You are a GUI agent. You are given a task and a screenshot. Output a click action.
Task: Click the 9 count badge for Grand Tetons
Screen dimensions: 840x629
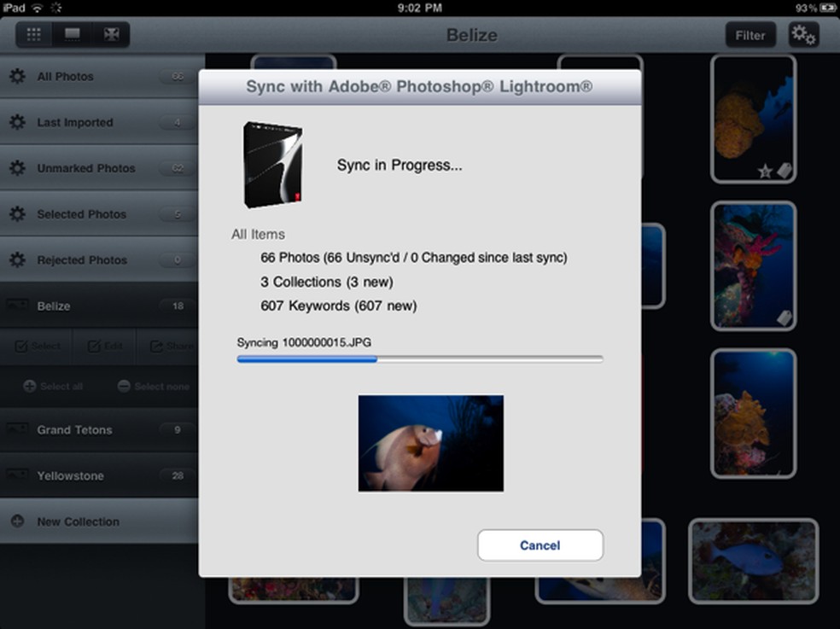(178, 429)
